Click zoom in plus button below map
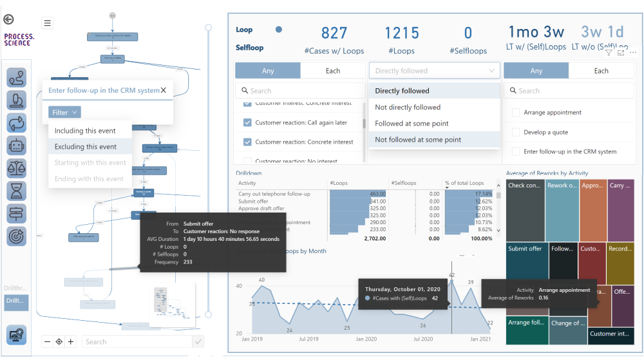The height and width of the screenshot is (362, 644). [x=71, y=342]
